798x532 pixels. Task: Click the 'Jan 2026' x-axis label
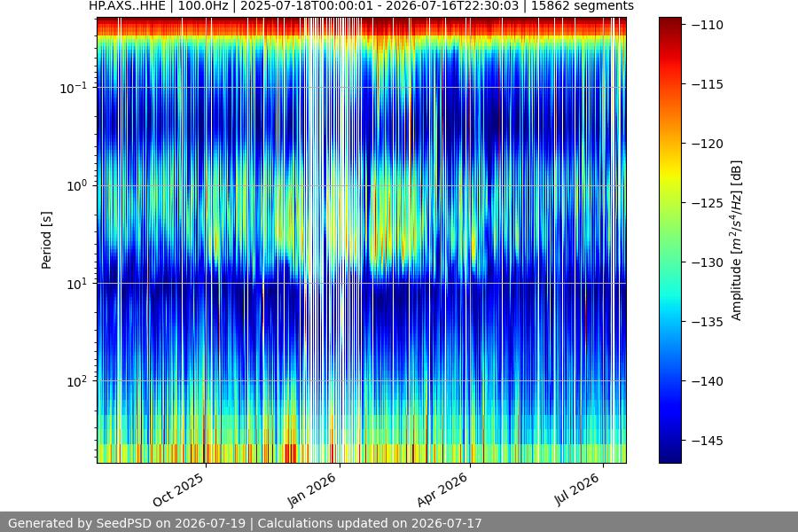[x=312, y=489]
